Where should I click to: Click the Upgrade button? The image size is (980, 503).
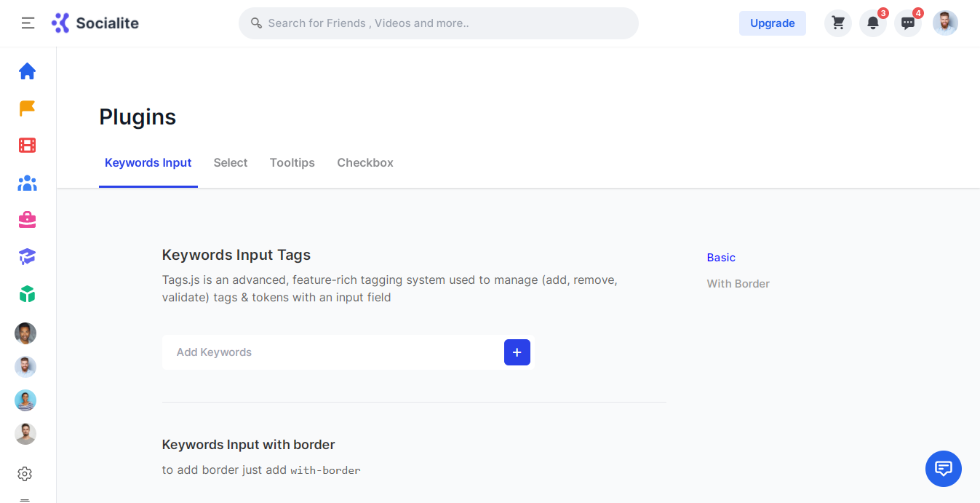click(772, 23)
